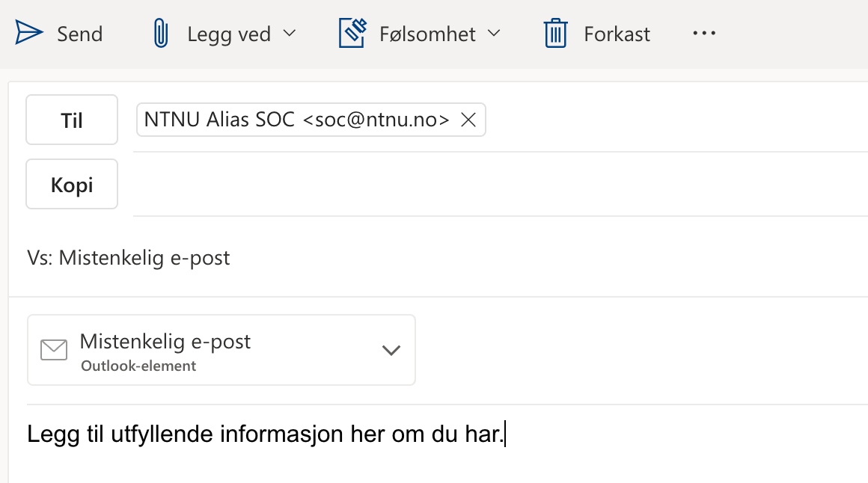The image size is (868, 483).
Task: Select the NTNU Alias SOC recipient chip
Action: [x=297, y=120]
